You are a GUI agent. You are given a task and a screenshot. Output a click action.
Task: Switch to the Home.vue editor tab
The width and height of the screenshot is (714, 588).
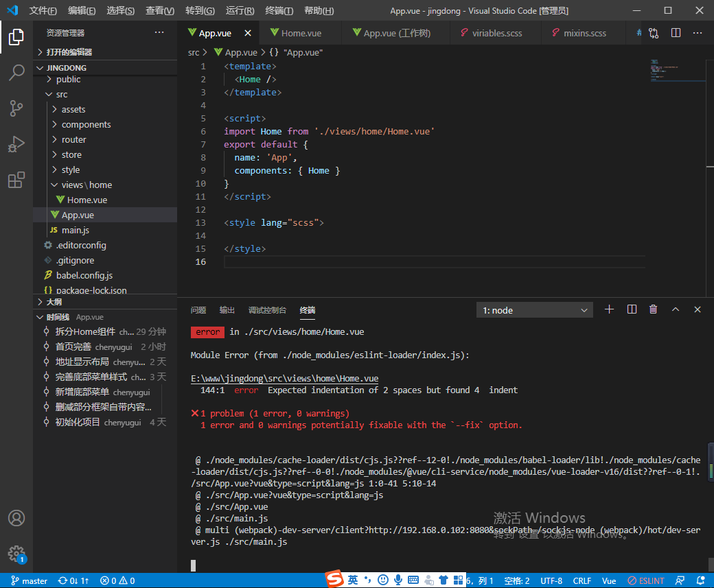tap(301, 33)
